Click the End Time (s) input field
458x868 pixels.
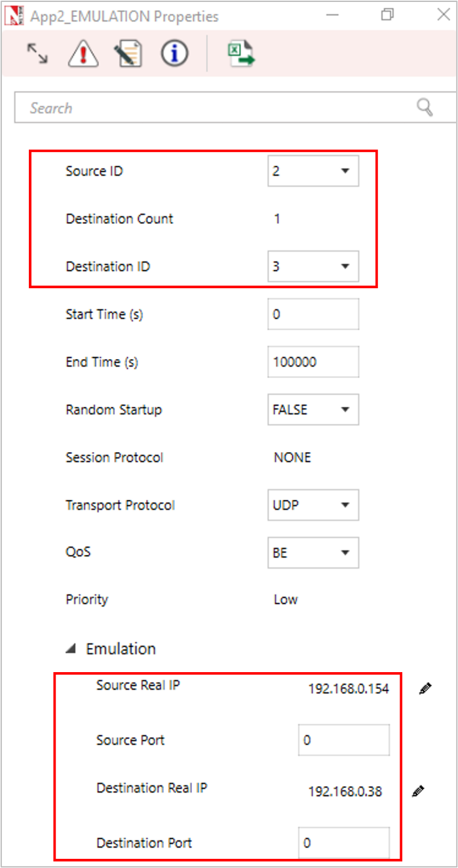tap(313, 362)
